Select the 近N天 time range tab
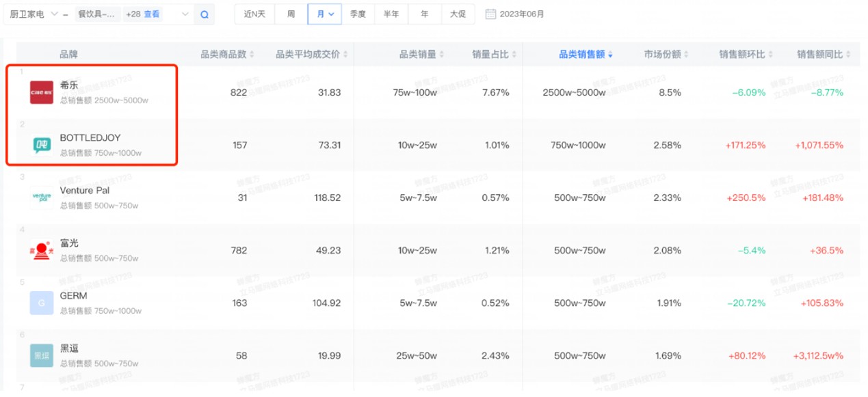The image size is (868, 397). pos(254,14)
